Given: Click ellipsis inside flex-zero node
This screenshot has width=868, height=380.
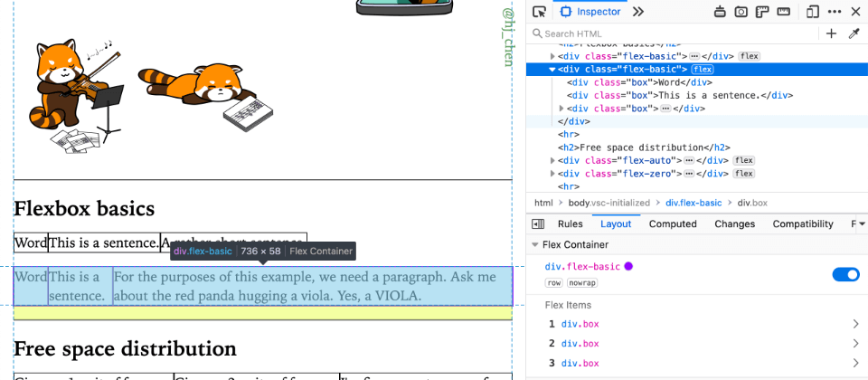Looking at the screenshot, I should [689, 174].
